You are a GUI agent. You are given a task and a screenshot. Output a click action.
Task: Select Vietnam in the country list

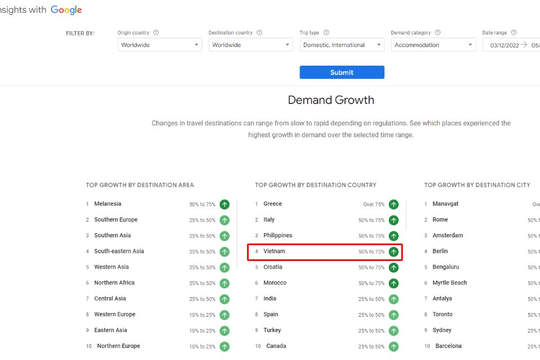(274, 251)
